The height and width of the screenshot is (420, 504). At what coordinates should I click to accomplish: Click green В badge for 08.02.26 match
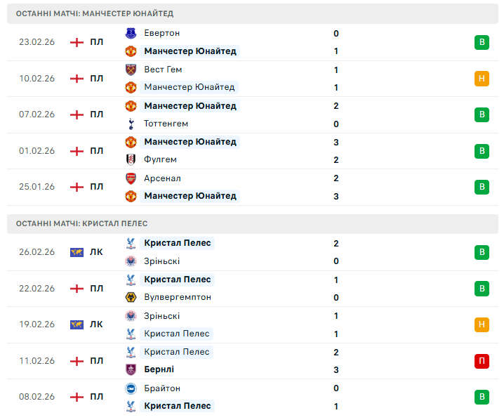482,397
